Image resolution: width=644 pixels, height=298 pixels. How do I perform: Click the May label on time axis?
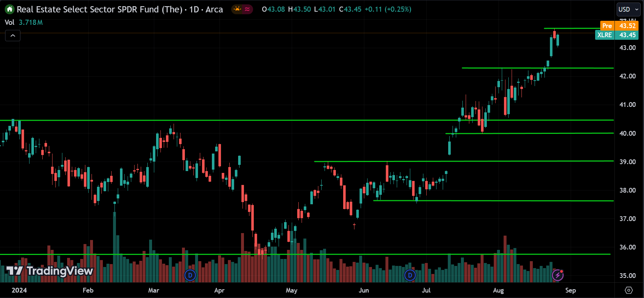pos(291,290)
